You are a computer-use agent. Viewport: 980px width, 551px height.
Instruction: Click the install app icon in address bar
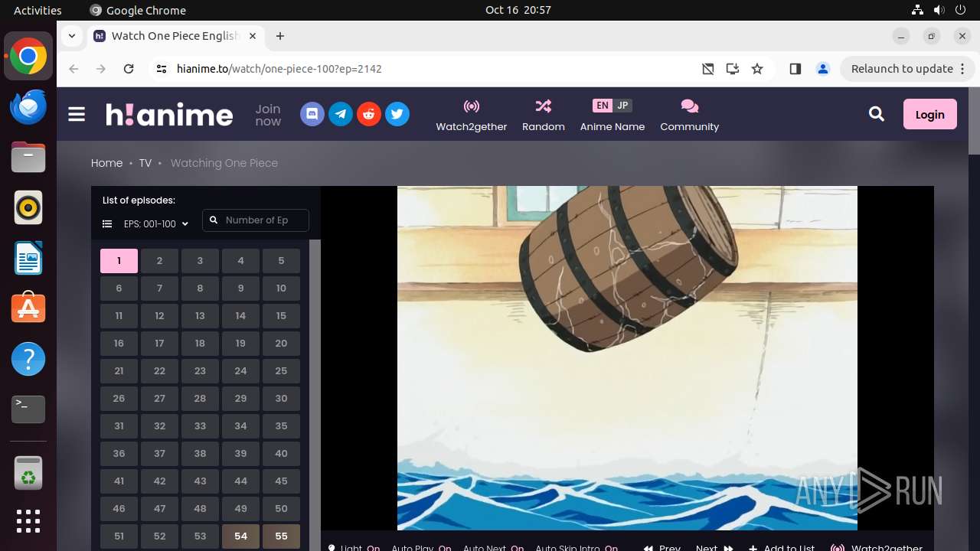click(x=733, y=69)
